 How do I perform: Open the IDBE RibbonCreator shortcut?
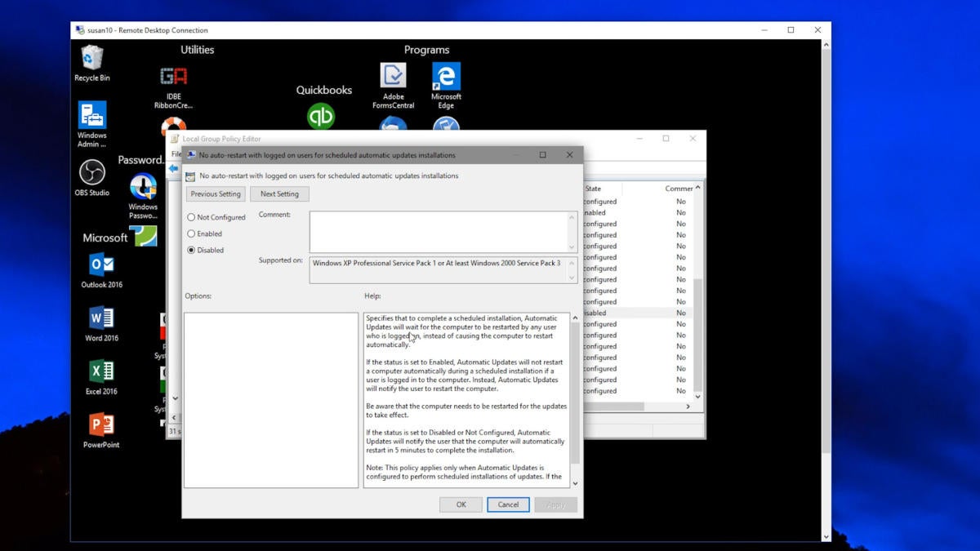pyautogui.click(x=173, y=88)
